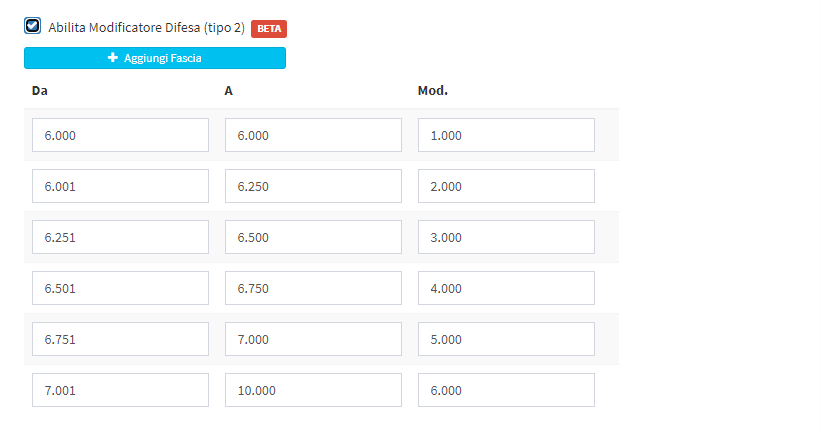
Task: Click the Da field showing 6.501
Action: tap(120, 288)
